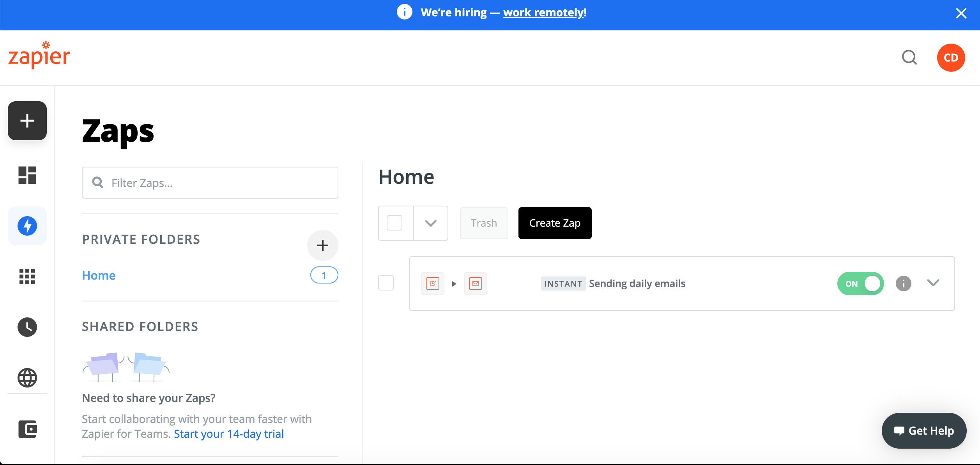
Task: Click the Zap's trigger app icon
Action: (x=433, y=284)
